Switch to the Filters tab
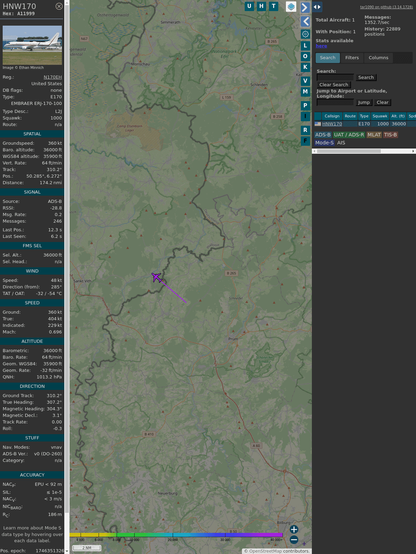Screen dimensions: 416x554 [x=352, y=58]
